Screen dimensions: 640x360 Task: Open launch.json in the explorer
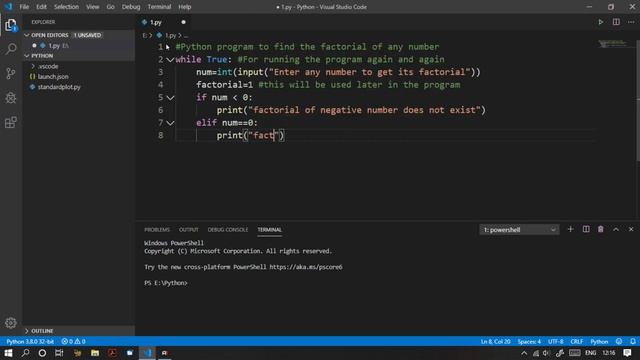[53, 76]
